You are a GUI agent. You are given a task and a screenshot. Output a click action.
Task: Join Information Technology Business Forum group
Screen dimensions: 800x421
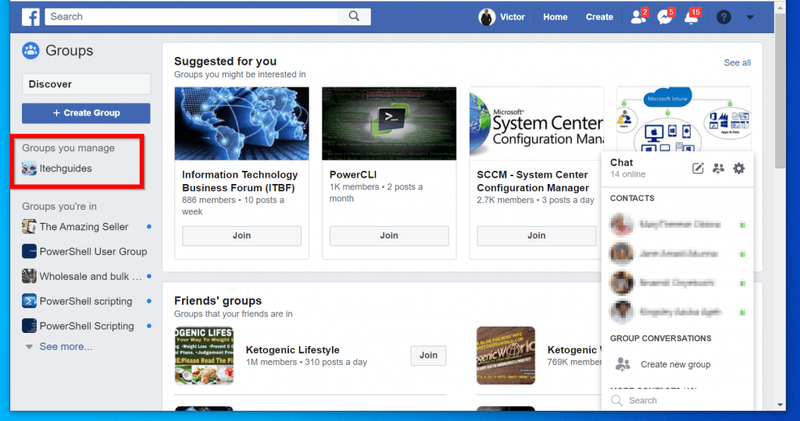pyautogui.click(x=242, y=236)
